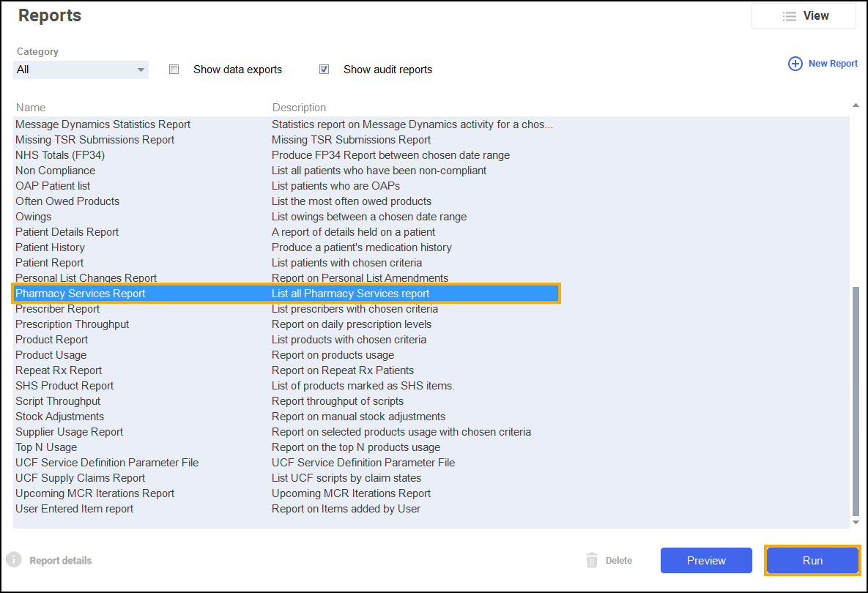Select UCF Supply Claims Report entry
The height and width of the screenshot is (593, 868).
click(x=80, y=478)
